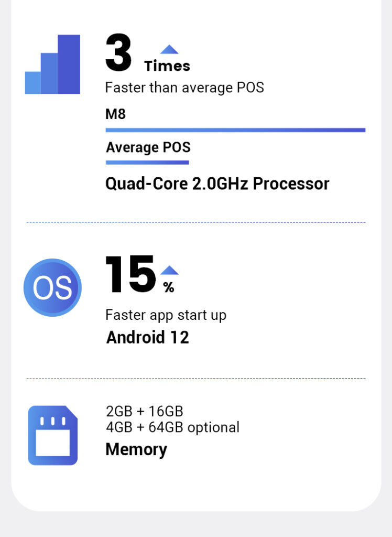
Task: Click the percent symbol beside 15
Action: 168,287
